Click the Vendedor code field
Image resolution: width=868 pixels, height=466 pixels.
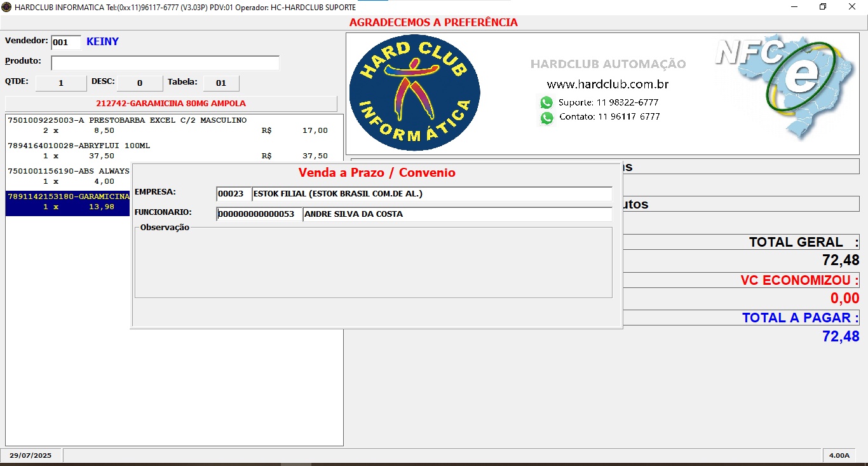[x=66, y=43]
